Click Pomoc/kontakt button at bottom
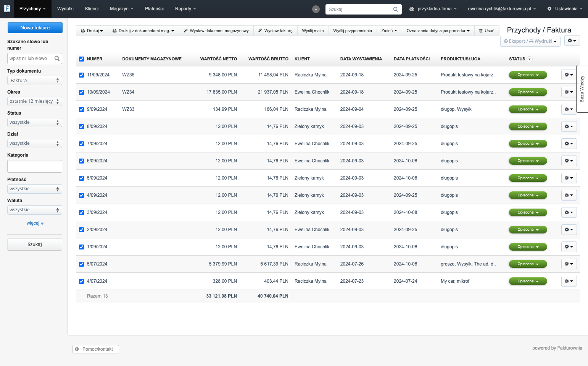Viewport: 588px width, 366px height. tap(96, 349)
